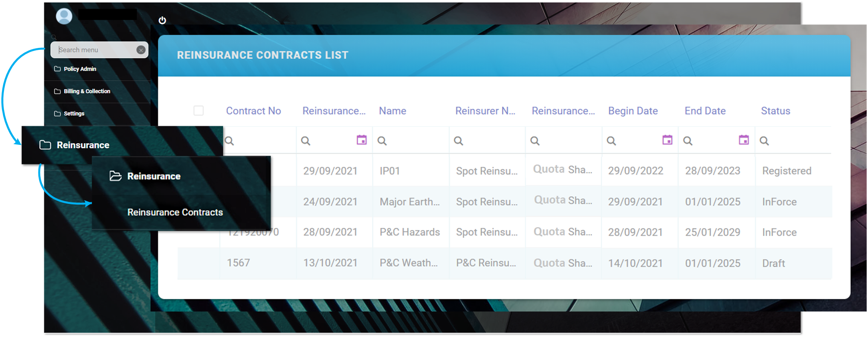The image size is (868, 338).
Task: Clear the Search menu field
Action: [140, 50]
